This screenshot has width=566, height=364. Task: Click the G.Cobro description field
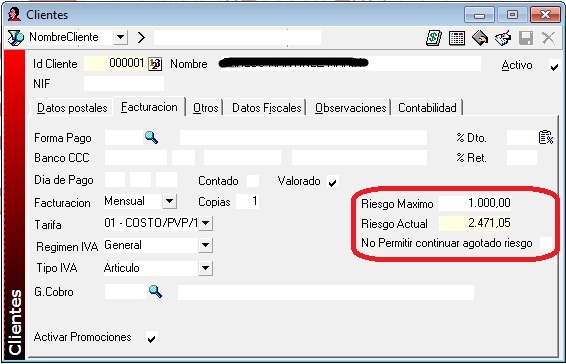[326, 292]
